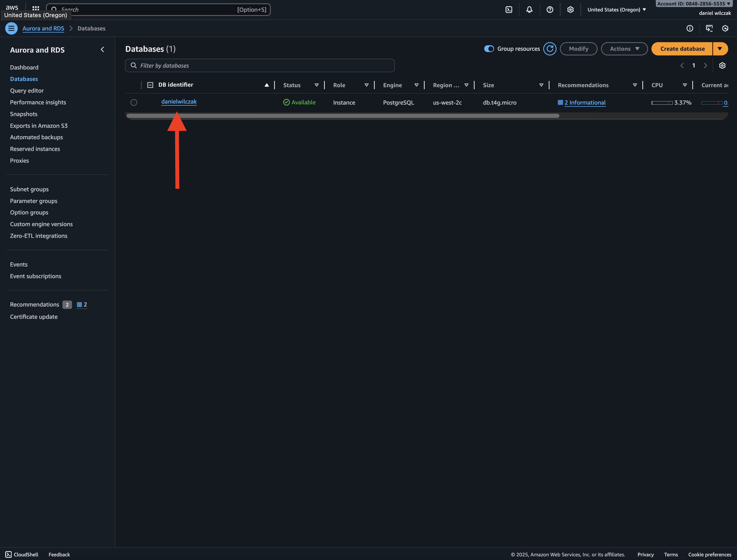Open the notifications bell
Viewport: 737px width, 560px height.
tap(529, 10)
